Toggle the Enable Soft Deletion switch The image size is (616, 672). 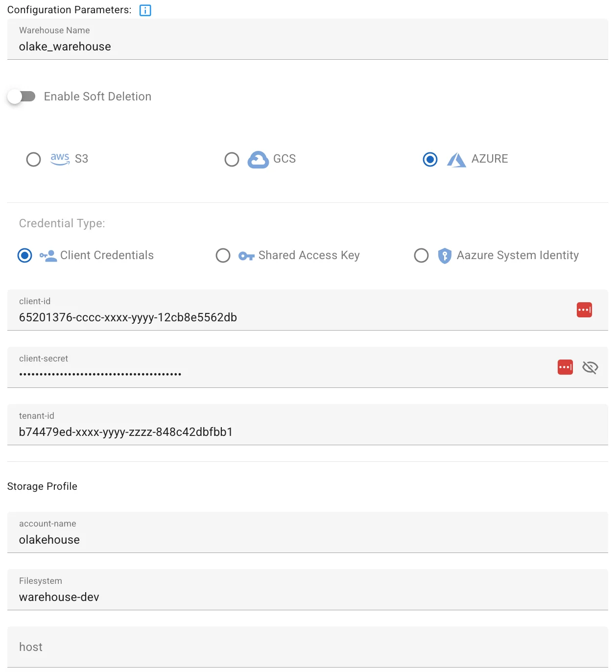tap(22, 96)
